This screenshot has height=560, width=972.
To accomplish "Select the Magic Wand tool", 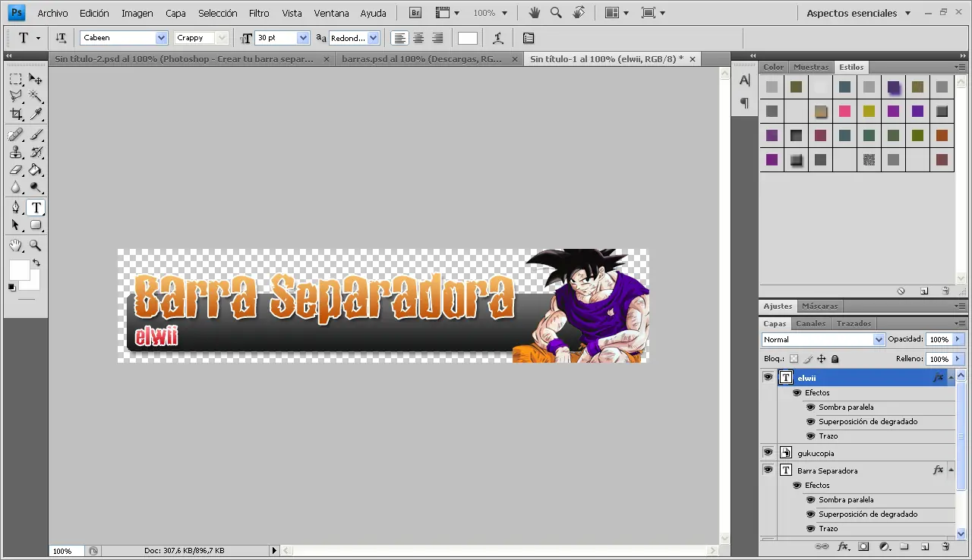I will coord(36,96).
